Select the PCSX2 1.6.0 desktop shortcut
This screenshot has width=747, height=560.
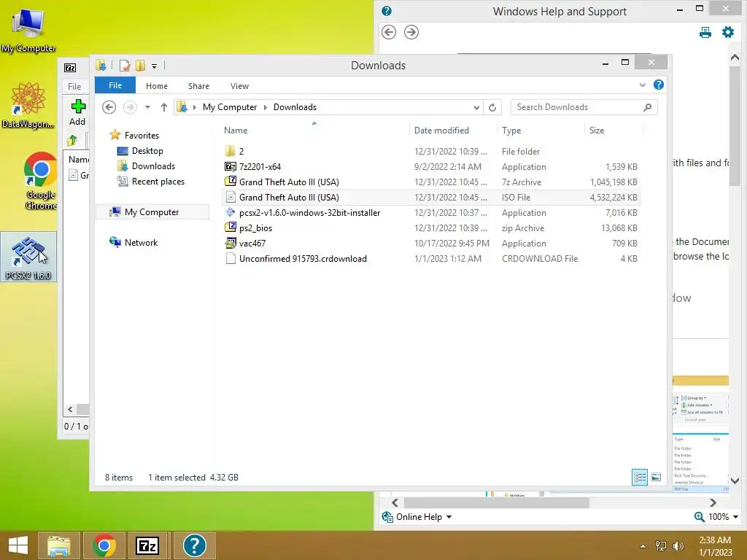[x=28, y=257]
